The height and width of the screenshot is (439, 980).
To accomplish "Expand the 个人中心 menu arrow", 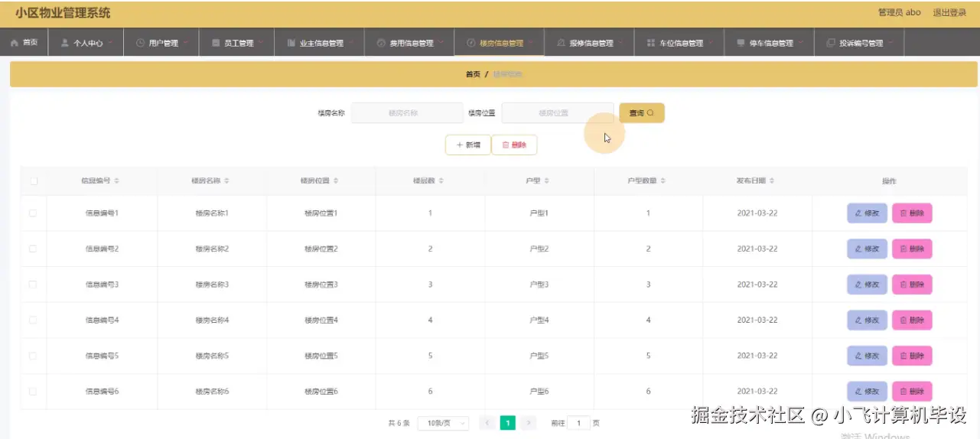I will point(111,43).
